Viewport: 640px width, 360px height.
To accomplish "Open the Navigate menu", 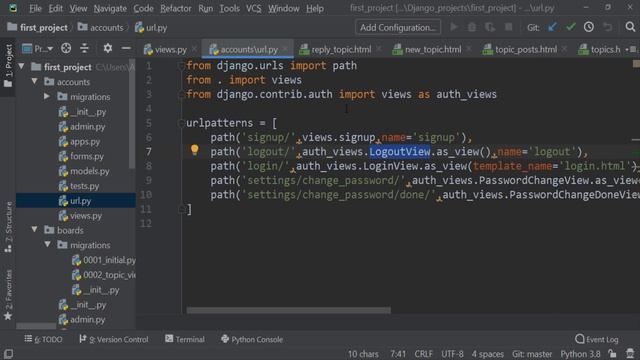I will coord(110,8).
